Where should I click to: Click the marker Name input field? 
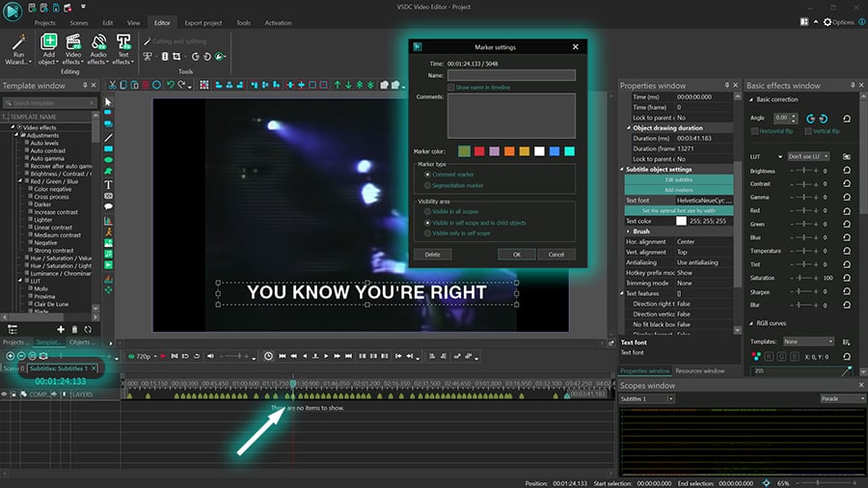click(511, 75)
